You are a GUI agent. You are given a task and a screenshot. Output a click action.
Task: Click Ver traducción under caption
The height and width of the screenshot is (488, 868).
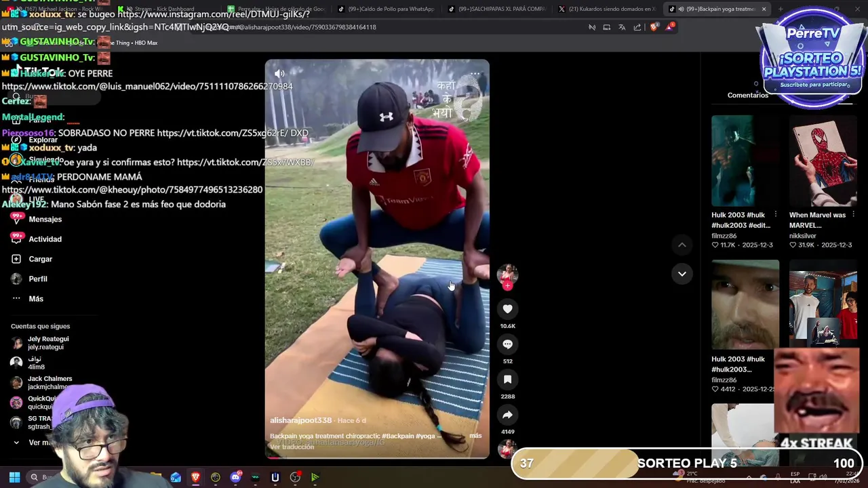coord(292,447)
